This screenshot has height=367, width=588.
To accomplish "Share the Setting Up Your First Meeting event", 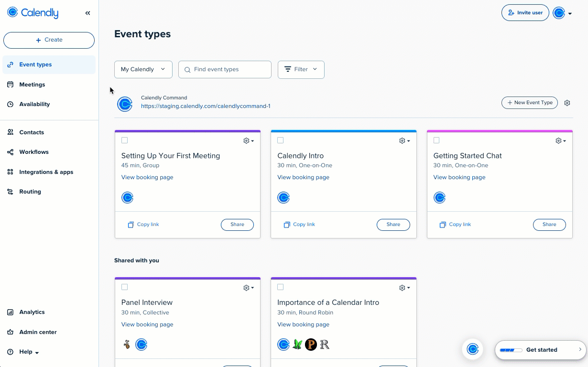I will coord(237,225).
